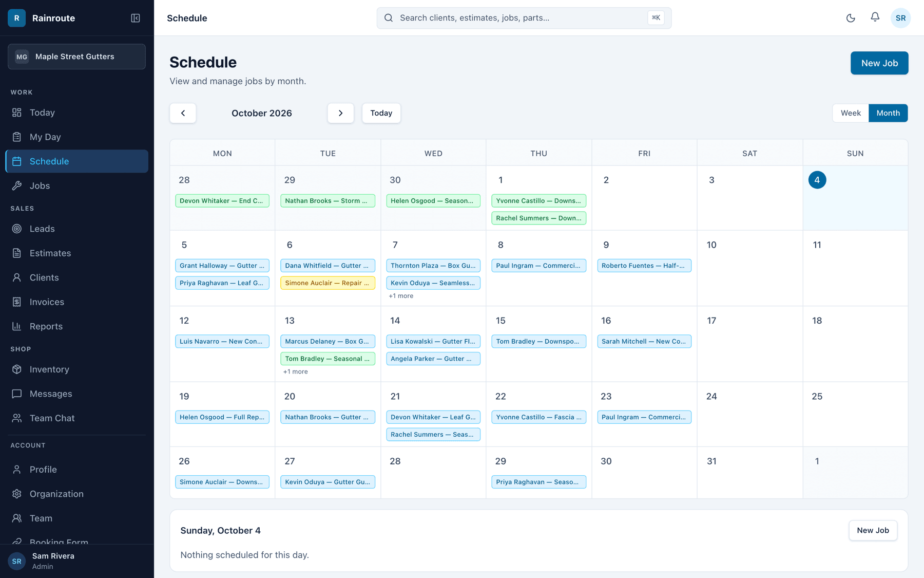Open the green Rachel Summers job on October 1

pos(539,218)
